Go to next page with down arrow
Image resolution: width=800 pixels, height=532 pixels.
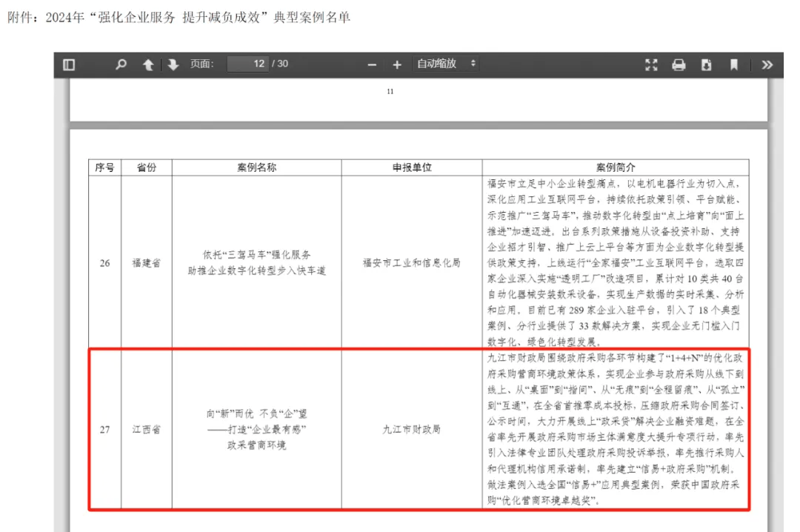coord(173,65)
